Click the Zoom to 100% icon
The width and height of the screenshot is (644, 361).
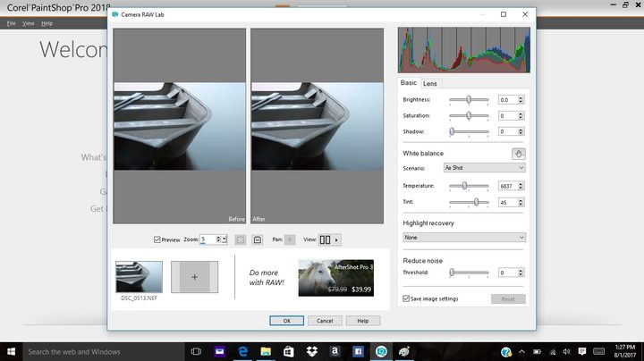pyautogui.click(x=258, y=239)
